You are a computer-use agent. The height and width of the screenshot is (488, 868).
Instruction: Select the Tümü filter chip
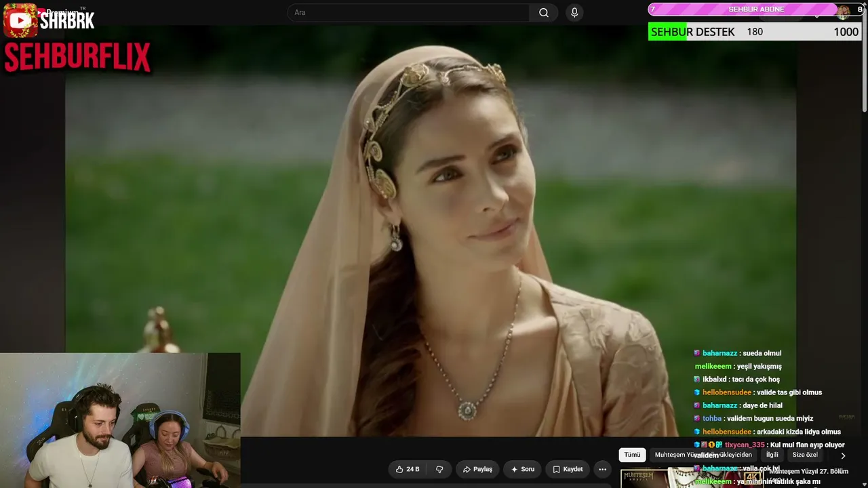632,455
